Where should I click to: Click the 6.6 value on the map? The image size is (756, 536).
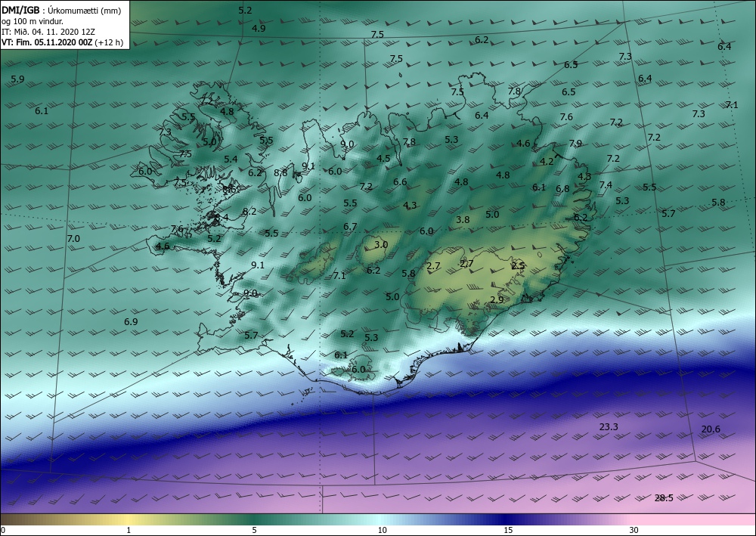[x=400, y=181]
